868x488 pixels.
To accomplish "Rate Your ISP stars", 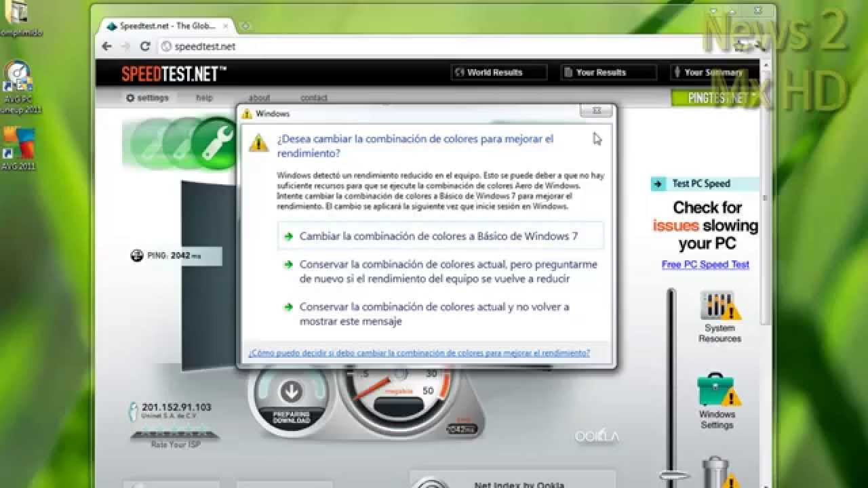I will pyautogui.click(x=176, y=432).
